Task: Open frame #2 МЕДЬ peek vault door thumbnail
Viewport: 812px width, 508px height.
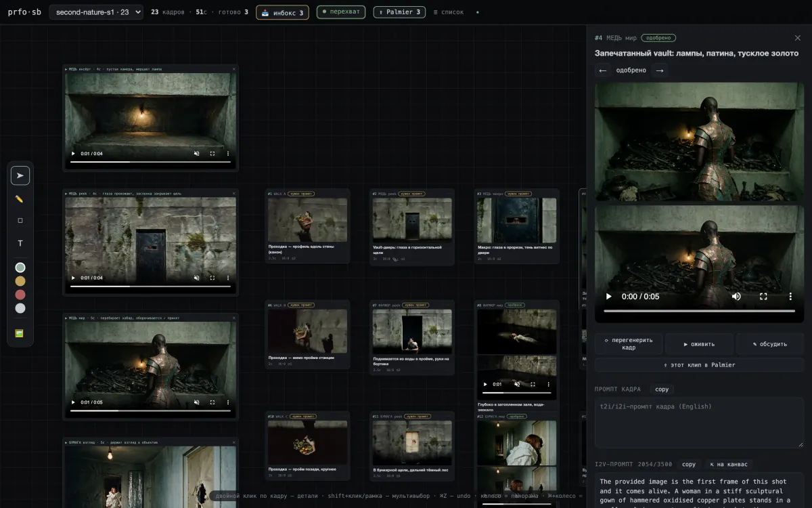Action: pyautogui.click(x=412, y=220)
